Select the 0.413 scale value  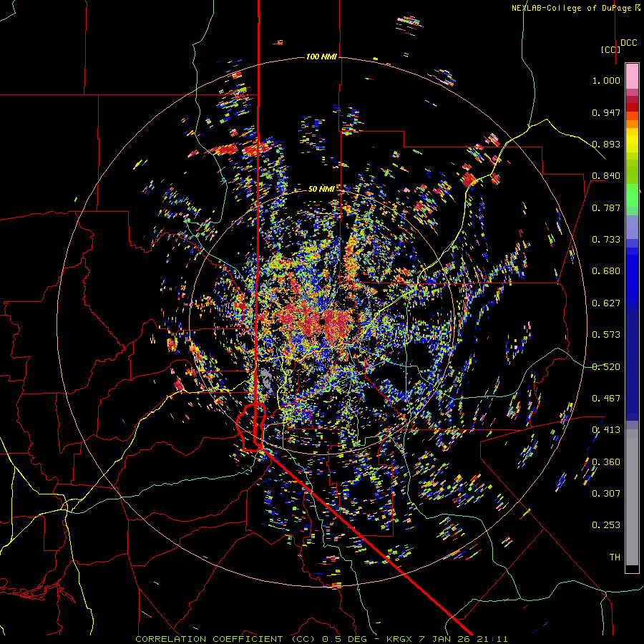click(x=606, y=430)
